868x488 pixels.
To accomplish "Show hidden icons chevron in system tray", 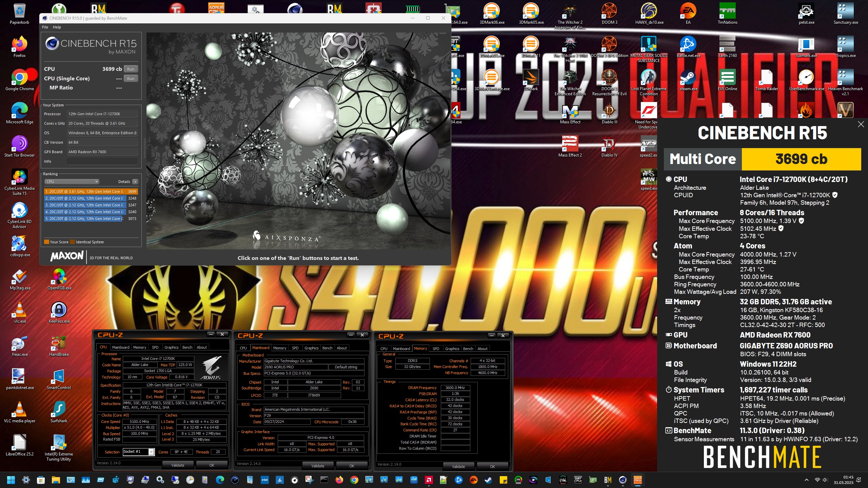I will [x=807, y=480].
